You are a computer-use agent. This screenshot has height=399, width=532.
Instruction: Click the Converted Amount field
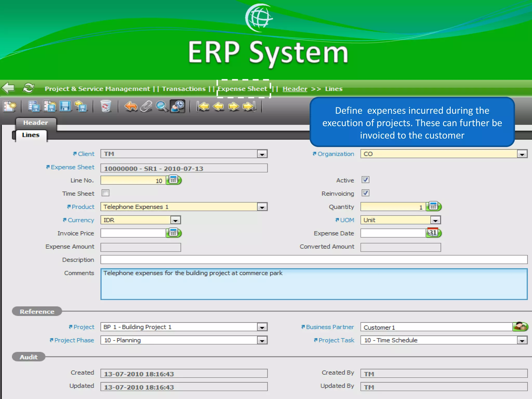(401, 247)
